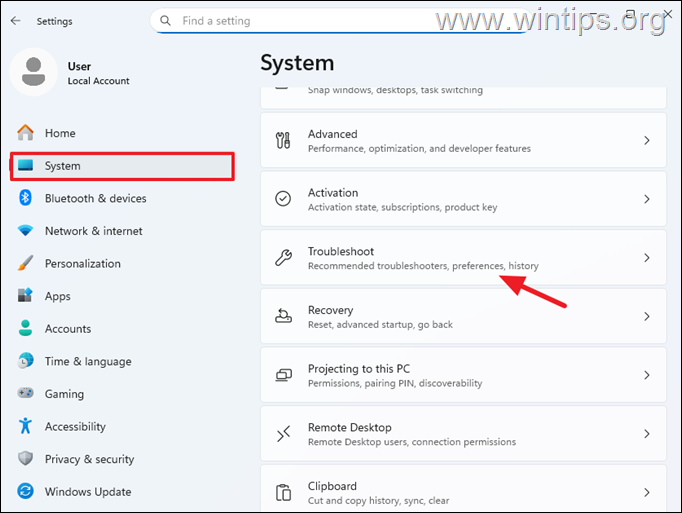Viewport: 682px width, 513px height.
Task: Click the Troubleshoot wrench icon
Action: point(283,258)
